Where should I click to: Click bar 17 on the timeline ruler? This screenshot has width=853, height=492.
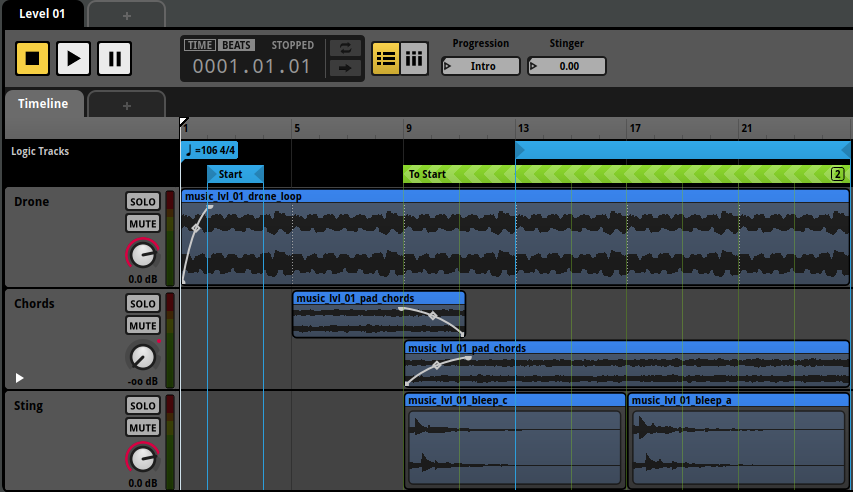click(x=635, y=128)
